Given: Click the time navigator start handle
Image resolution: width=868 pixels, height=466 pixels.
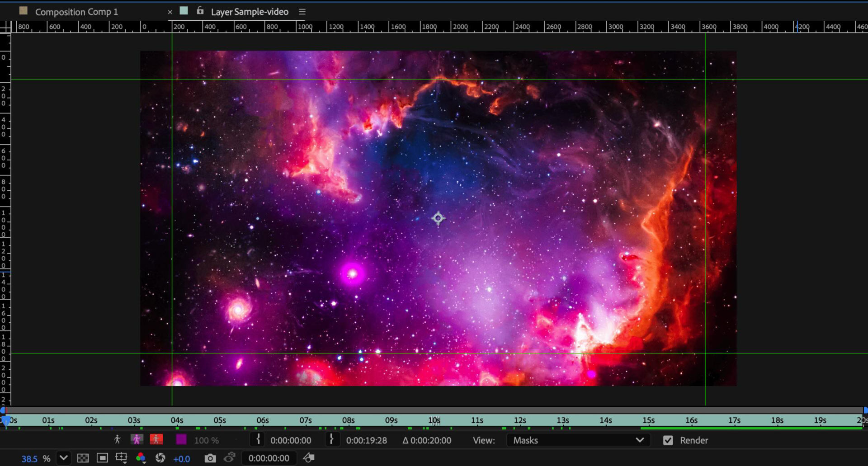Looking at the screenshot, I should [x=2, y=410].
